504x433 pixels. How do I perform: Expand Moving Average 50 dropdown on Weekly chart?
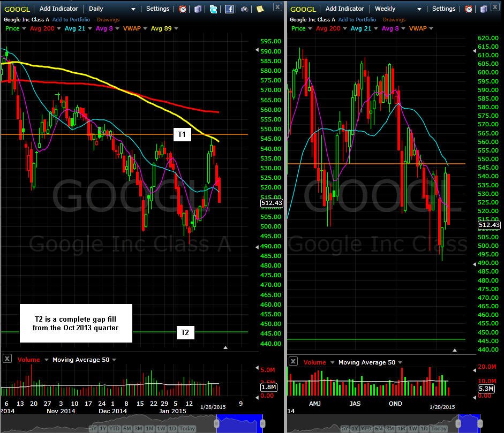[x=400, y=362]
